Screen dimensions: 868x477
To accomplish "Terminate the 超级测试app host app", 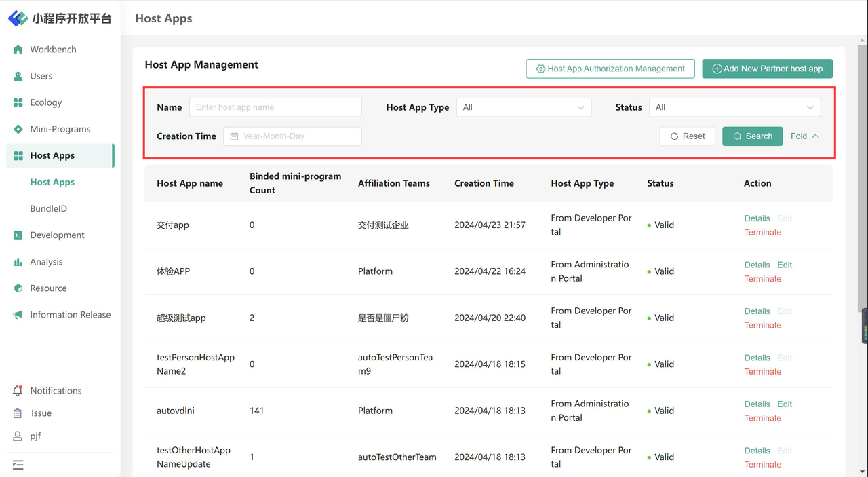I will pos(763,325).
